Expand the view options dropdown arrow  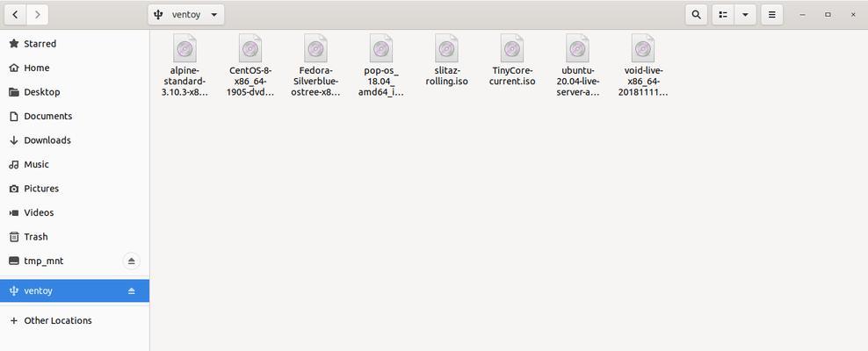[745, 15]
